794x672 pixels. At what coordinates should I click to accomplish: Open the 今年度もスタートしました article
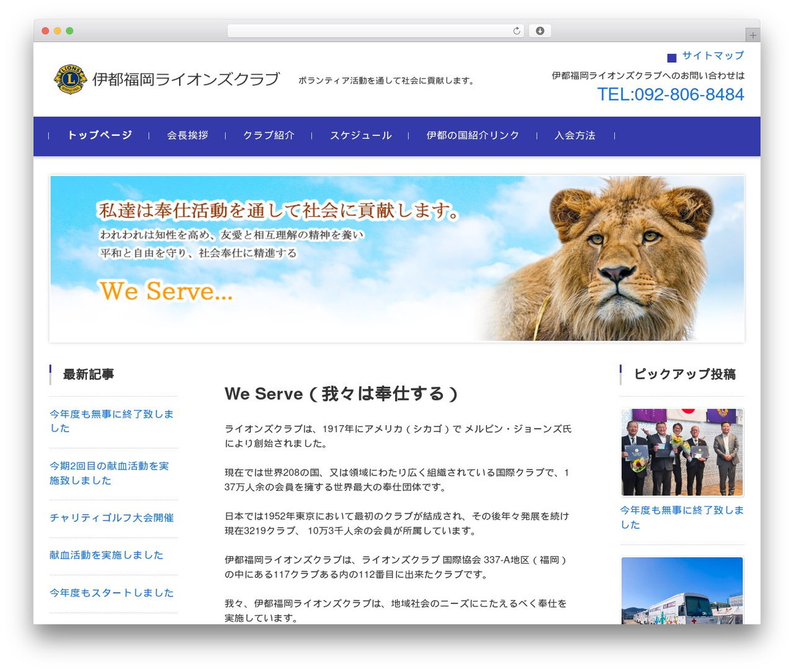[x=112, y=593]
